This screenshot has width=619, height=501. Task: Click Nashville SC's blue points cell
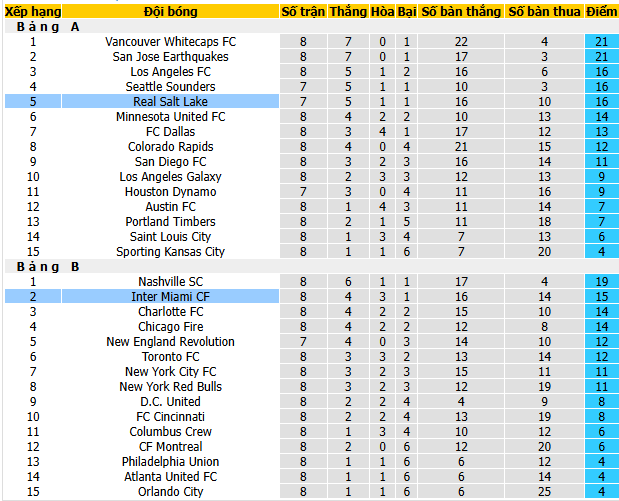[x=602, y=282]
